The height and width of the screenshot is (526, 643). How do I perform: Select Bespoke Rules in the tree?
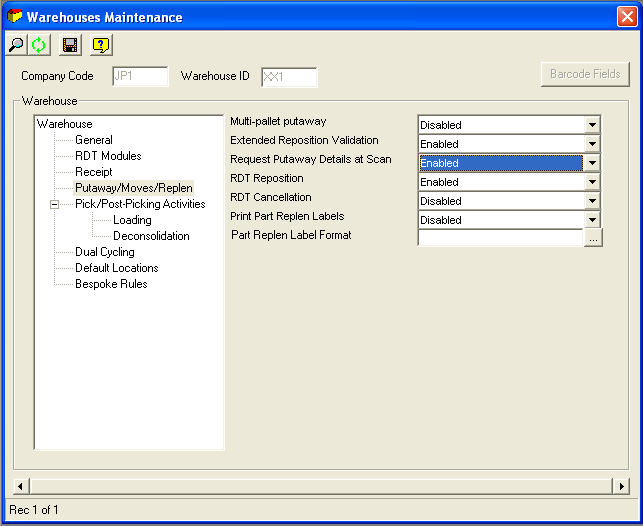[x=111, y=284]
